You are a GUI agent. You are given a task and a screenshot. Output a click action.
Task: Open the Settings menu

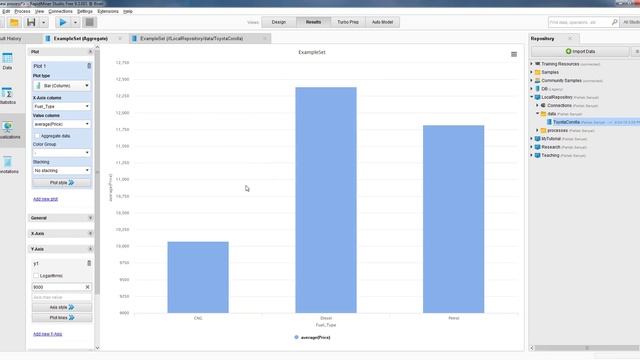[x=85, y=11]
